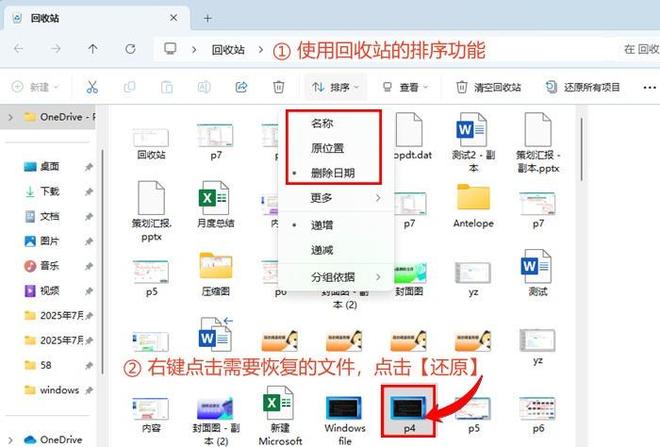The height and width of the screenshot is (447, 660).
Task: Expand the 分组依据 submenu
Action: [x=337, y=277]
